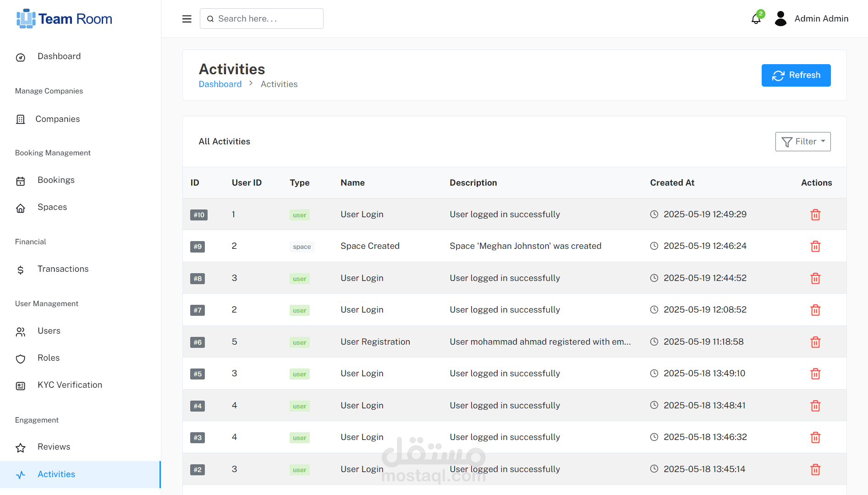Click the #8 activity ID badge

[x=198, y=279]
